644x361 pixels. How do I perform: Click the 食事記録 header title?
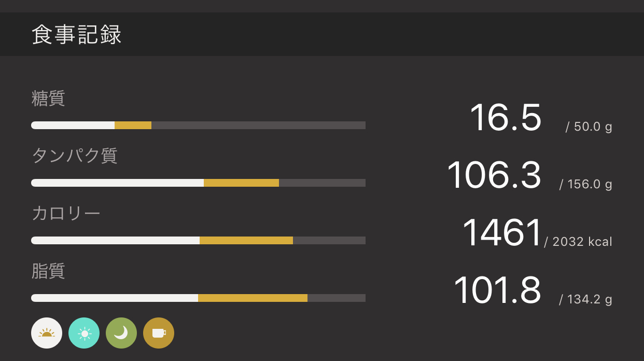[x=77, y=35]
